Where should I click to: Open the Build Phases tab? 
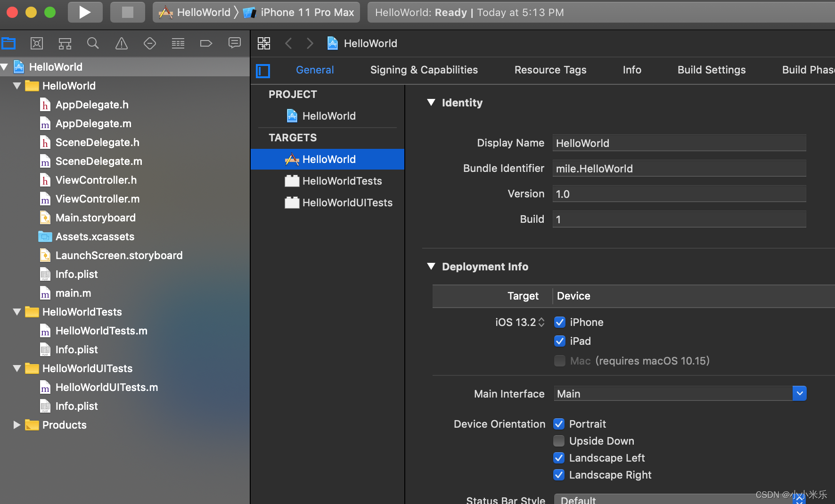point(808,70)
